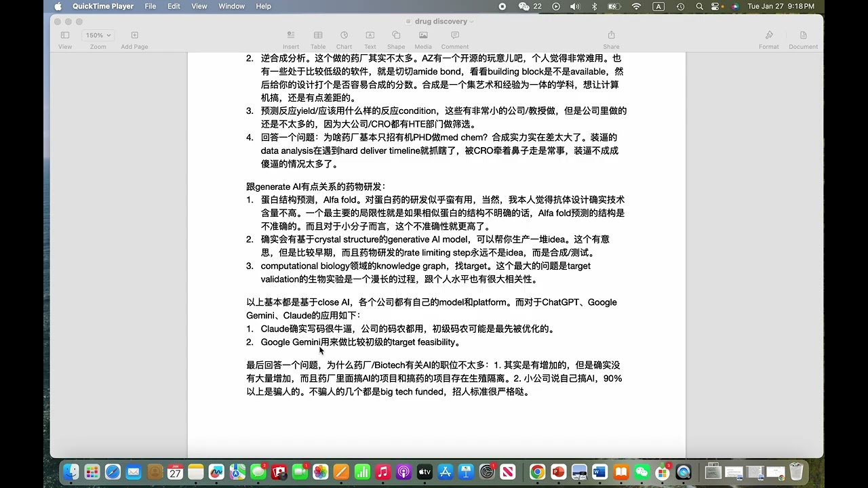
Task: Open the input source 'A' menu
Action: (x=658, y=6)
